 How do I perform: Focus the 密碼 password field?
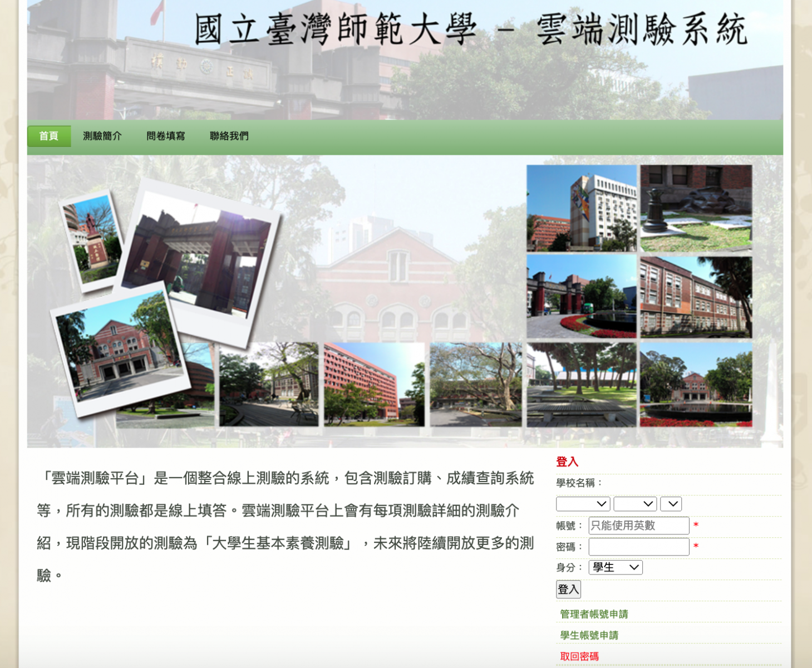click(x=638, y=547)
